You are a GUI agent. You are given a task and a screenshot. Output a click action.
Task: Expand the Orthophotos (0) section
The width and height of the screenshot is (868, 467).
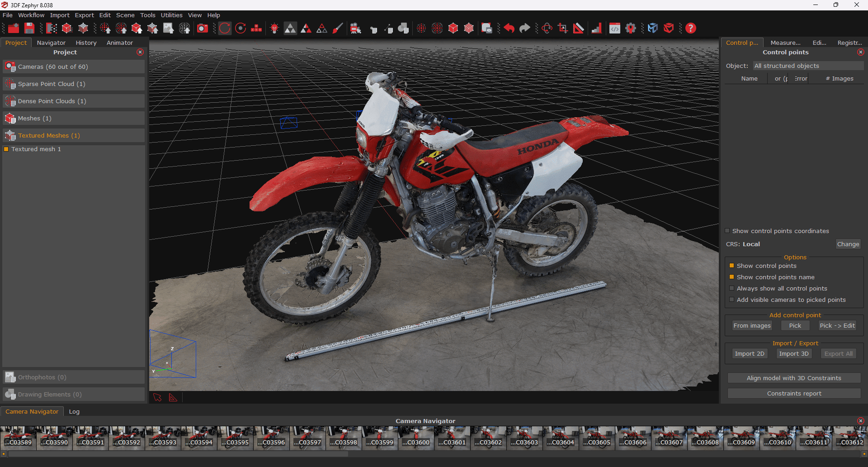tap(74, 377)
